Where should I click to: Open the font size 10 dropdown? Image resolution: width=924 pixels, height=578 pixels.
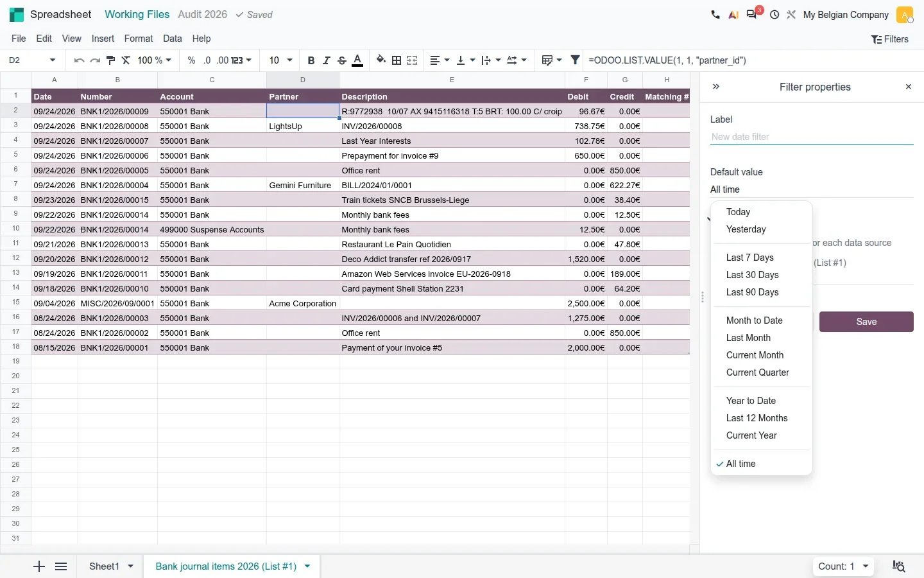coord(280,60)
